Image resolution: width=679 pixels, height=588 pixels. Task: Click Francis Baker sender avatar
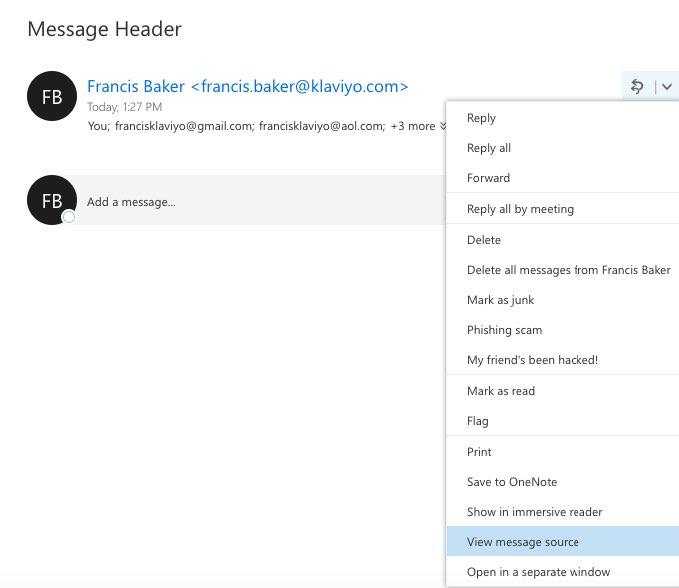(x=52, y=97)
